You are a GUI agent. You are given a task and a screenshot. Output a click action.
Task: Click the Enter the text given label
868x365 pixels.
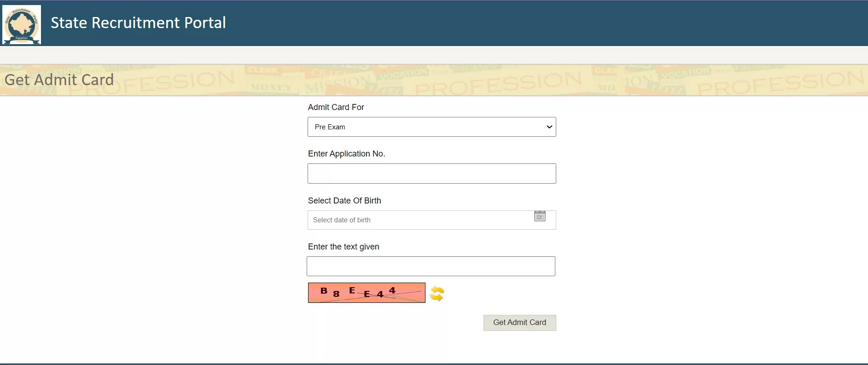coord(344,247)
